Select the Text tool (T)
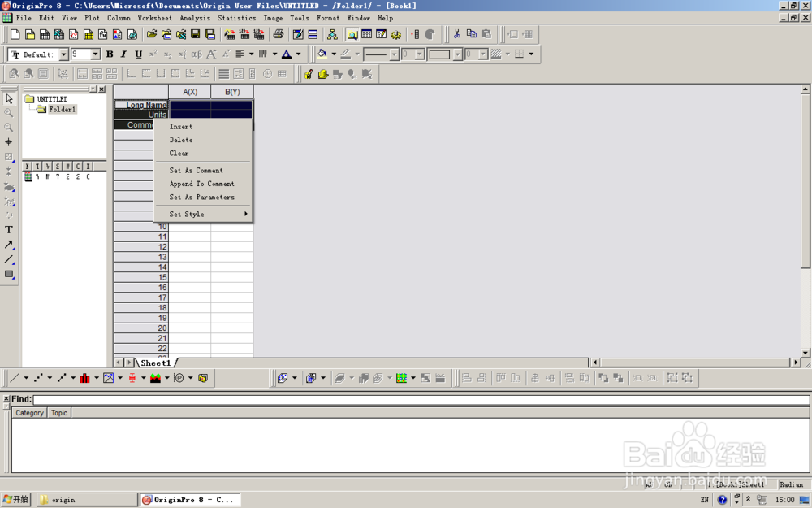The height and width of the screenshot is (508, 812). [9, 230]
